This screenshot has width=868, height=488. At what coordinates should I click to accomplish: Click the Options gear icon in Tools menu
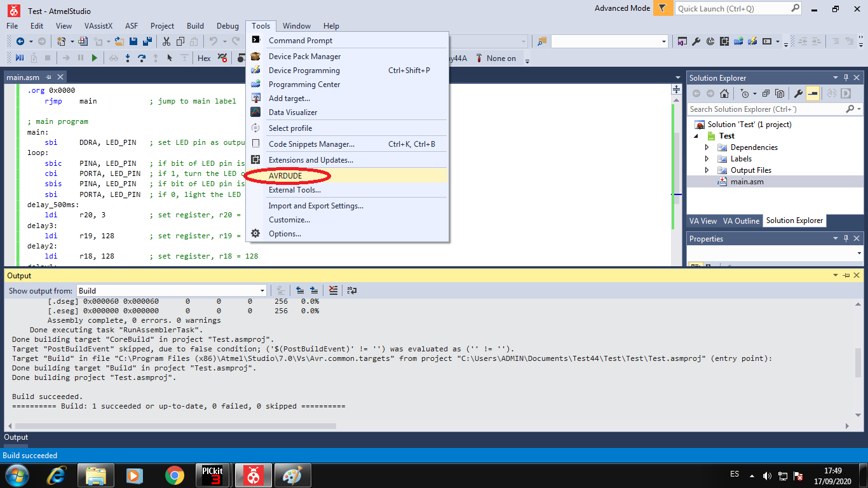(255, 234)
